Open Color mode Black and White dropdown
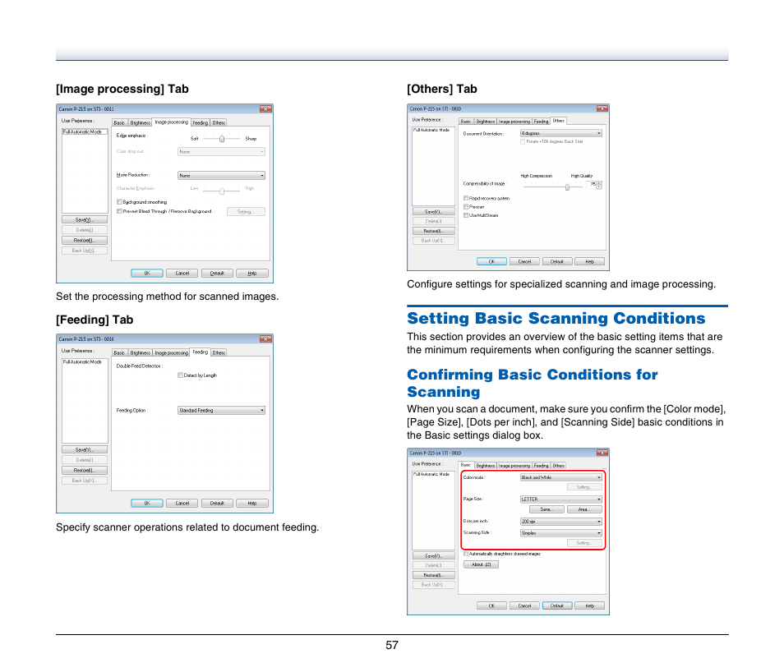This screenshot has width=784, height=672. [x=561, y=477]
